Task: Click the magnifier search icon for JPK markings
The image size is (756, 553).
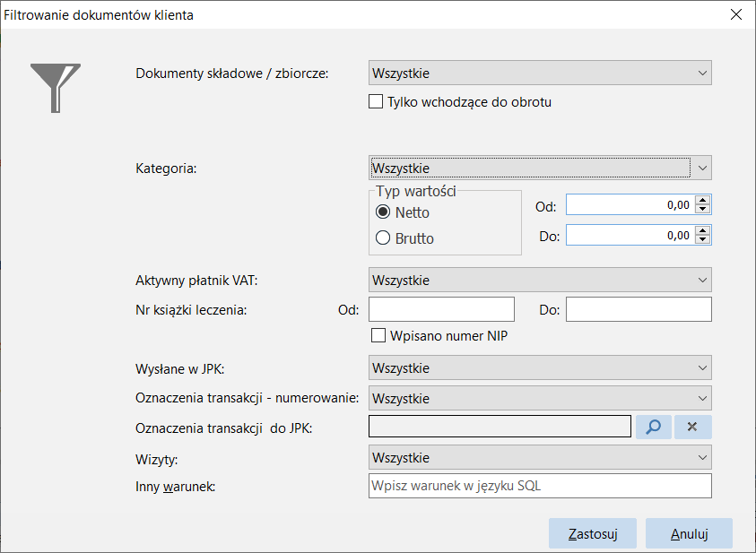Action: point(653,427)
